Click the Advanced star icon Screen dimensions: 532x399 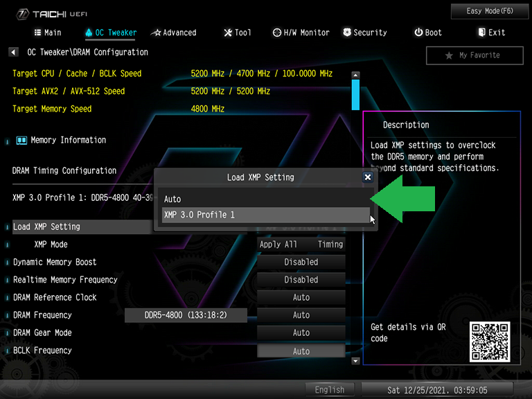156,33
